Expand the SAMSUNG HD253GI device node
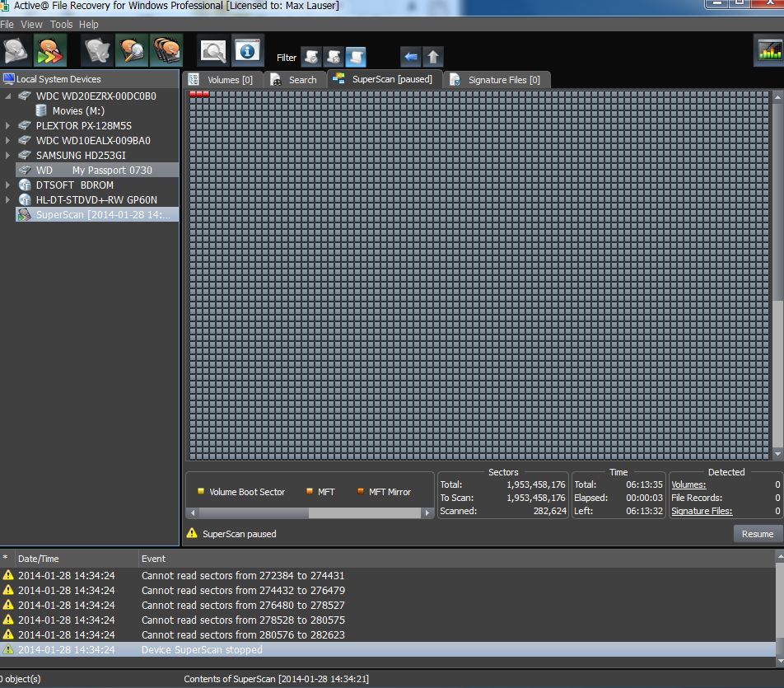Screen dimensions: 784x688 8,156
